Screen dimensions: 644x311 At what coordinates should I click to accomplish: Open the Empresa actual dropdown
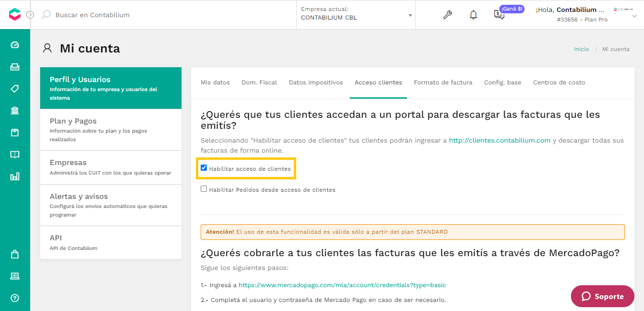pyautogui.click(x=356, y=15)
